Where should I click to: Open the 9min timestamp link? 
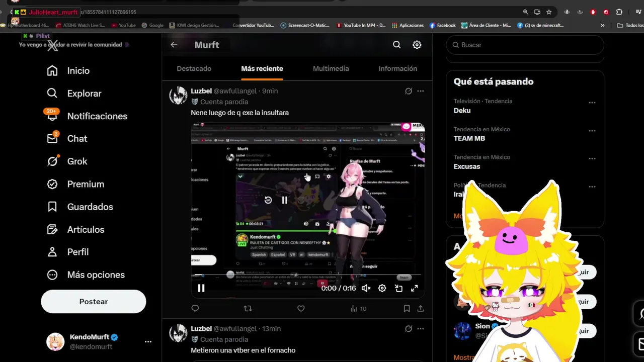pyautogui.click(x=270, y=91)
